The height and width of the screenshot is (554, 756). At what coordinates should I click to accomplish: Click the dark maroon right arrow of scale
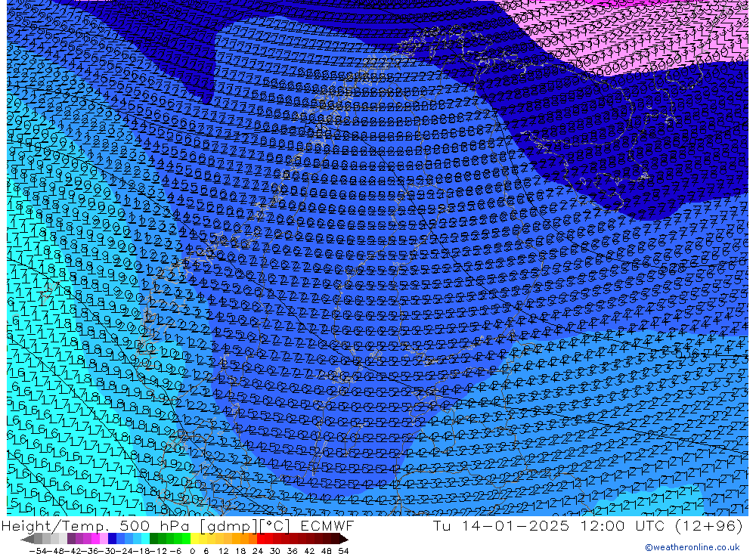[x=343, y=539]
